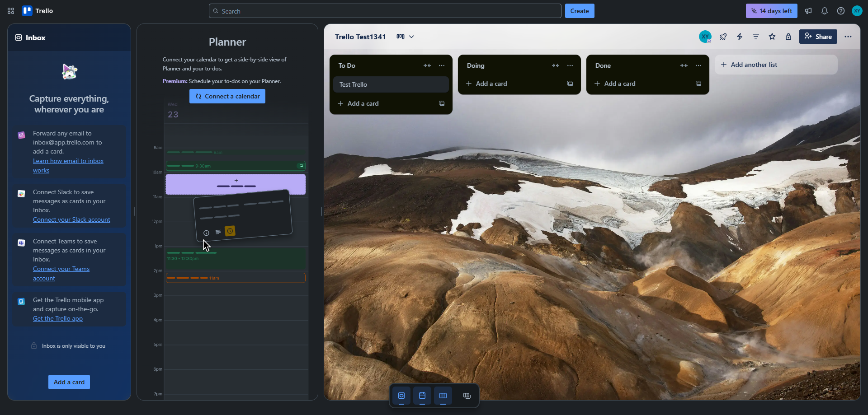
Task: Click the 14 days left trial button
Action: pyautogui.click(x=772, y=11)
